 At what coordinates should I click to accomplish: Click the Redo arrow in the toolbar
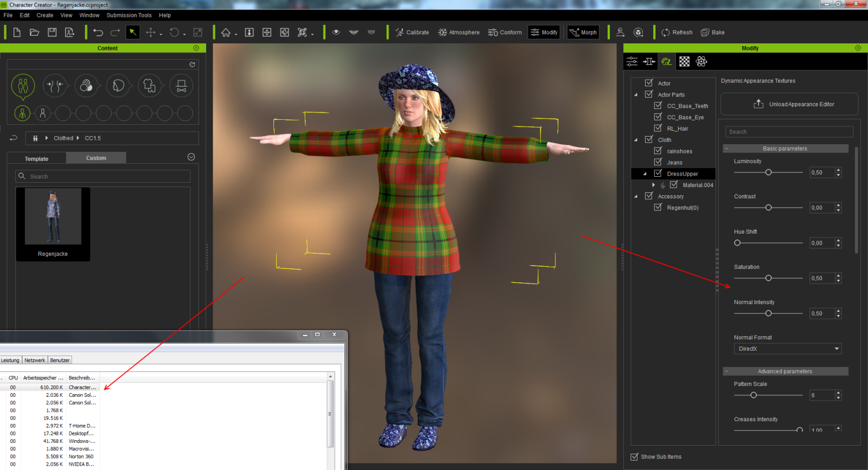(115, 33)
